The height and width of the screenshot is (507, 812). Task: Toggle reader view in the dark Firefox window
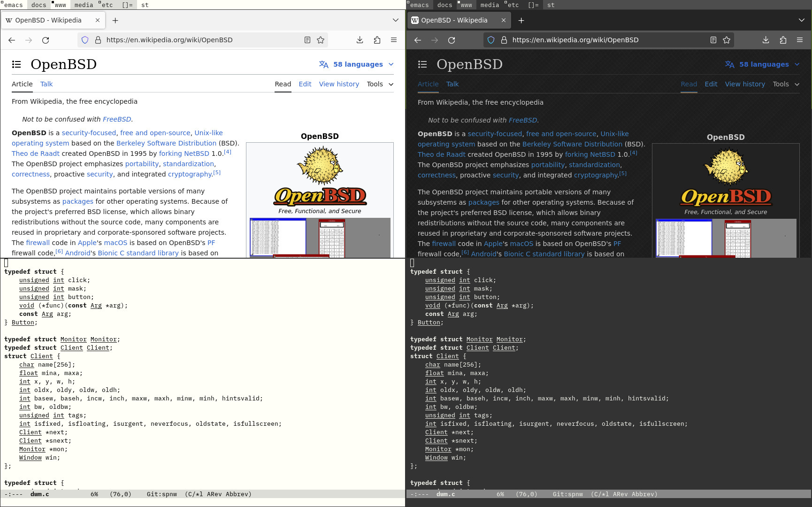(x=713, y=40)
